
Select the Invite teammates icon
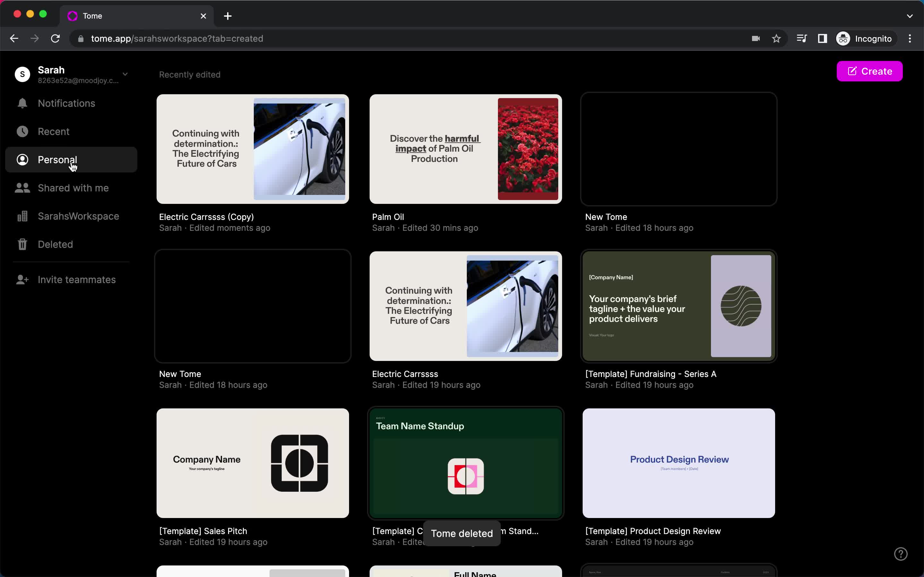pyautogui.click(x=22, y=279)
